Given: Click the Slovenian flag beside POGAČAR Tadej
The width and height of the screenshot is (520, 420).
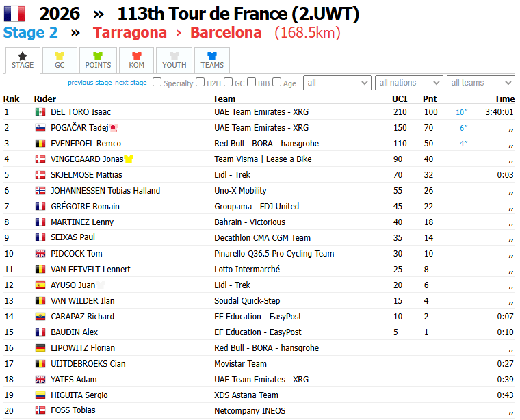Looking at the screenshot, I should coord(40,128).
